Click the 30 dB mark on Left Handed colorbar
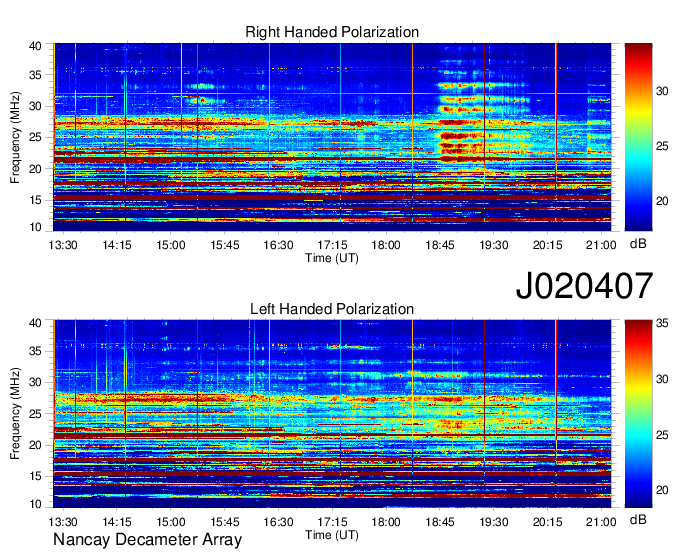 point(662,379)
